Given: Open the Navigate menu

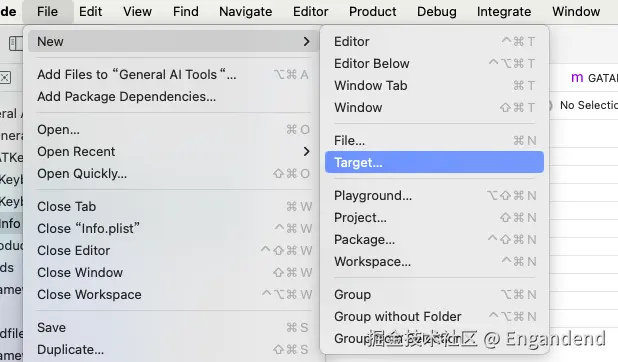Looking at the screenshot, I should coord(246,11).
